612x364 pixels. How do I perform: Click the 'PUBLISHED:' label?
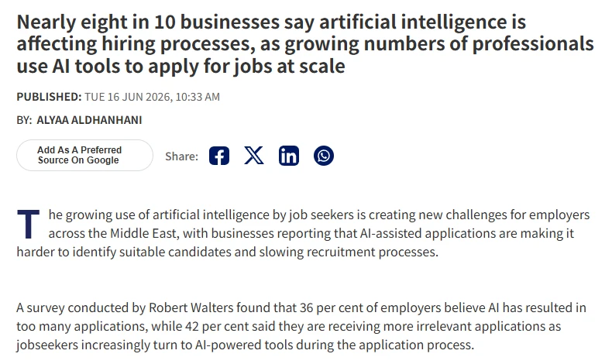pyautogui.click(x=49, y=97)
